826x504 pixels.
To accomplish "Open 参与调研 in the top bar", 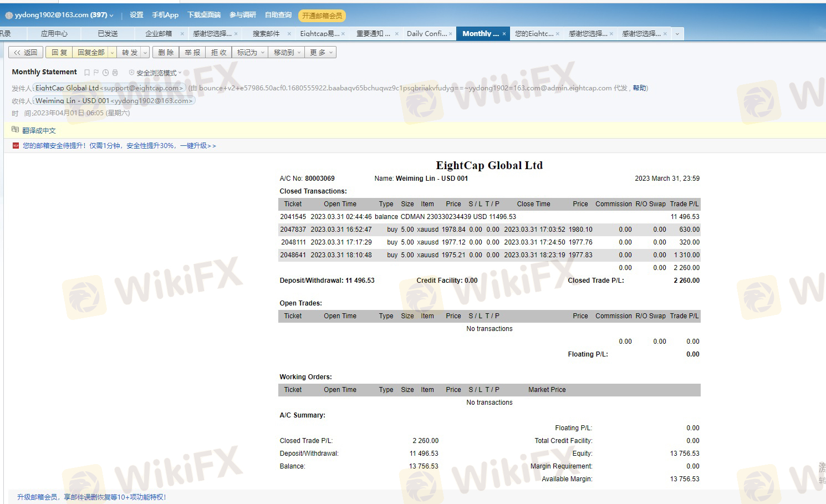I will click(243, 16).
